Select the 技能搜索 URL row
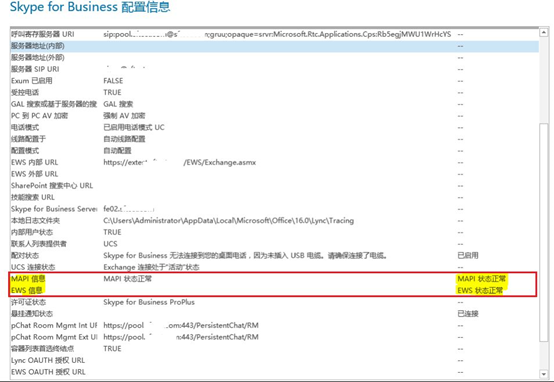This screenshot has width=554, height=382. (x=275, y=198)
